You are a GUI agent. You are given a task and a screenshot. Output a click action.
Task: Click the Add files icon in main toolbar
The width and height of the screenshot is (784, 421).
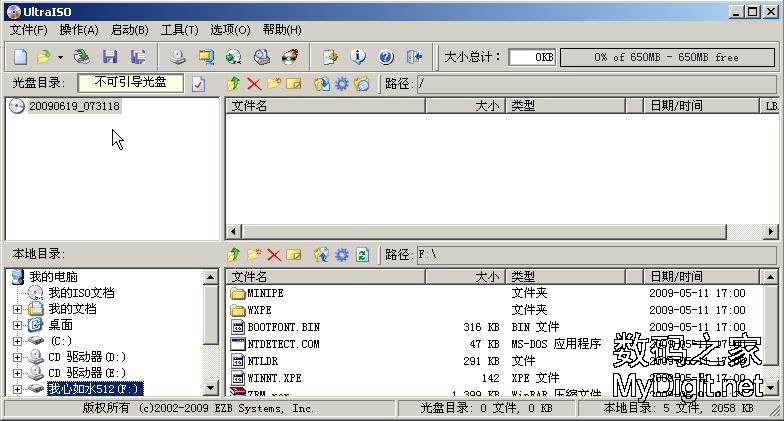point(330,57)
